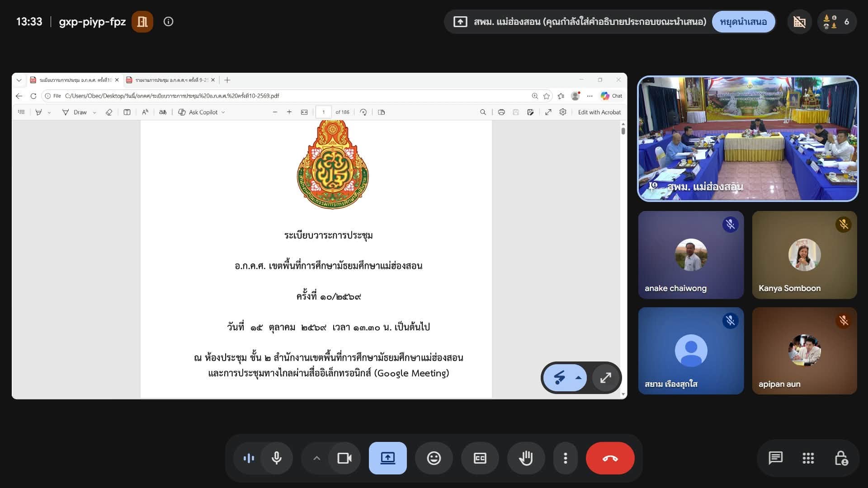Open the participants people icon
This screenshot has height=488, width=868.
point(836,22)
